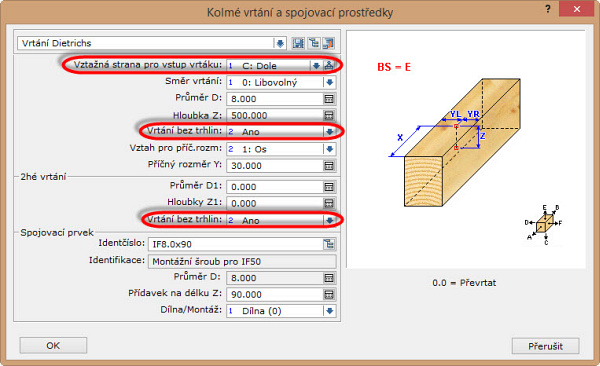The image size is (600, 366).
Task: Open the calculator icon for Příčný rozměr Y
Action: click(329, 166)
